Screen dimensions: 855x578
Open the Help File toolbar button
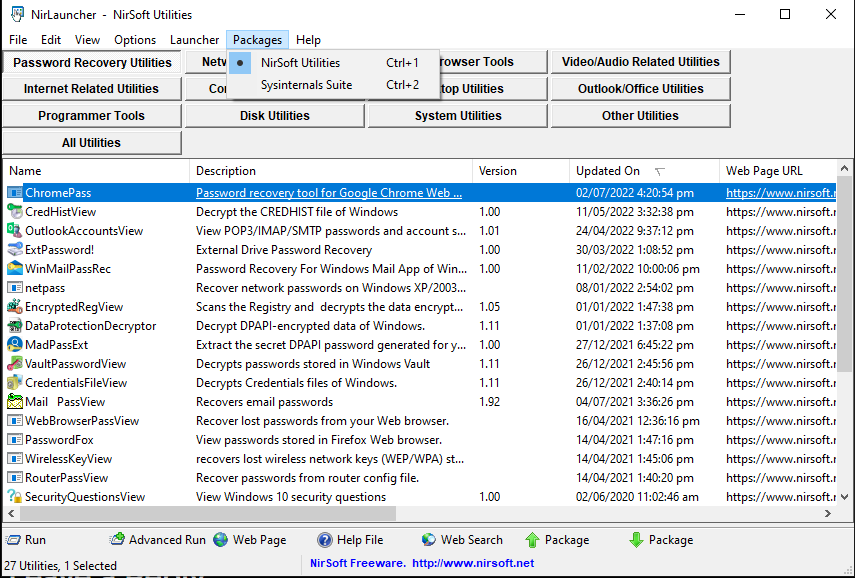tap(350, 540)
